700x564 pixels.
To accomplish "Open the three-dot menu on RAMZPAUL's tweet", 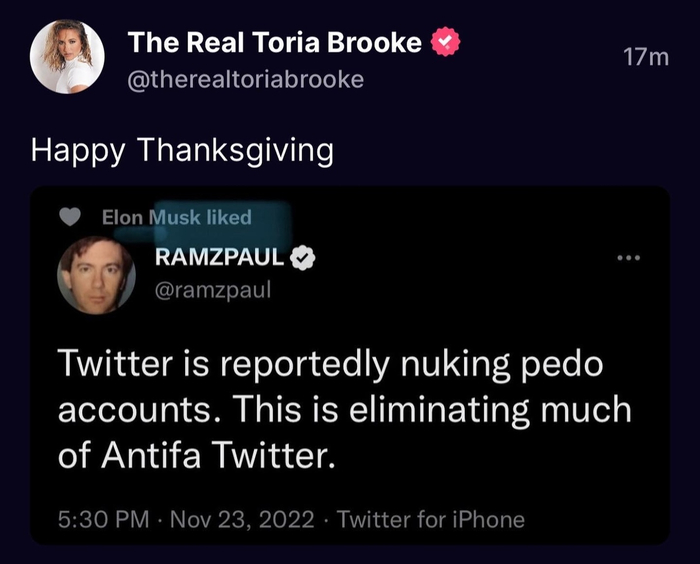I will (627, 258).
